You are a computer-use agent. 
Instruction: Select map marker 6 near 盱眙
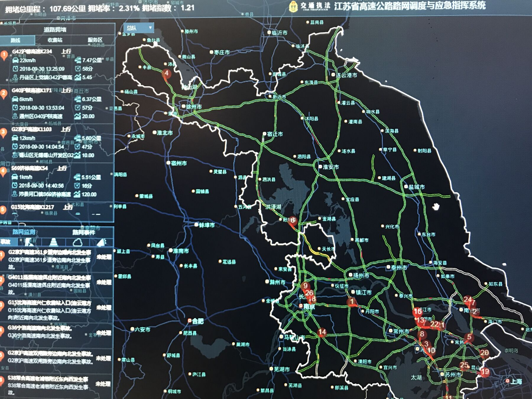(x=292, y=220)
